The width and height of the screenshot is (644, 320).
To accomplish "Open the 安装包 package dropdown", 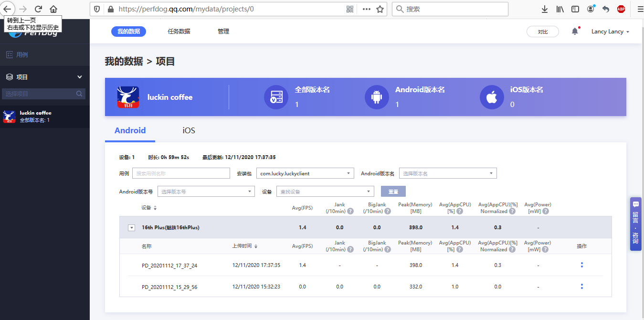I will point(305,173).
